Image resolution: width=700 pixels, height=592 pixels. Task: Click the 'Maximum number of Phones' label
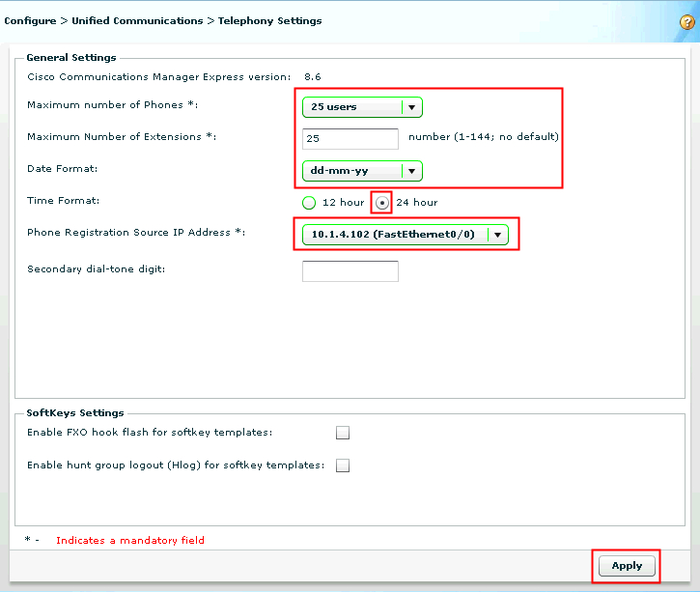tap(113, 105)
